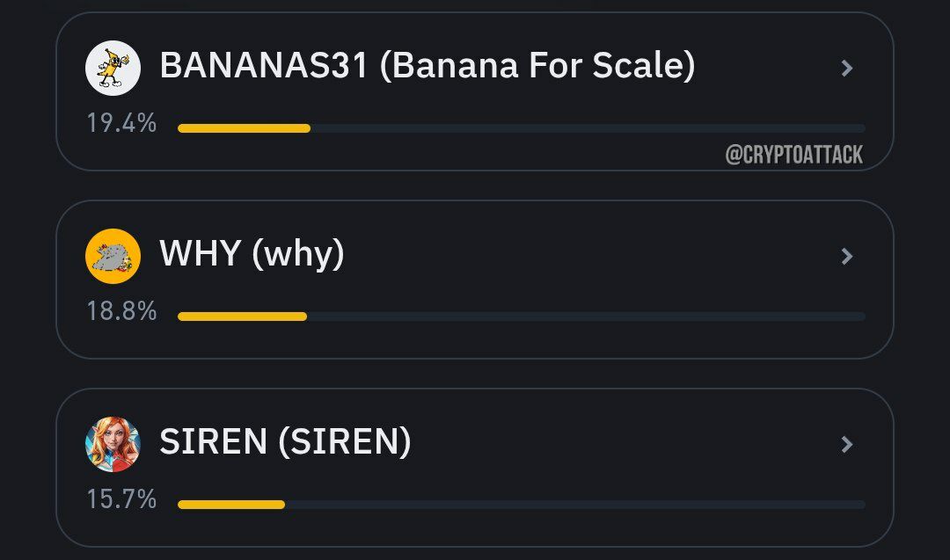Open BANANAS31 details via its chevron arrow
Viewport: 950px width, 560px height.
847,68
